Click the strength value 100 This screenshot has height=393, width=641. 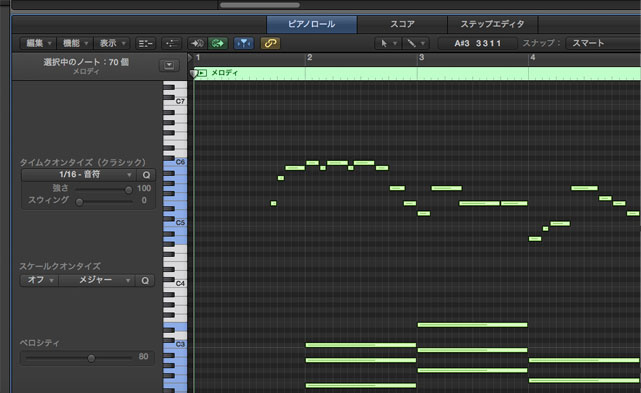[144, 188]
